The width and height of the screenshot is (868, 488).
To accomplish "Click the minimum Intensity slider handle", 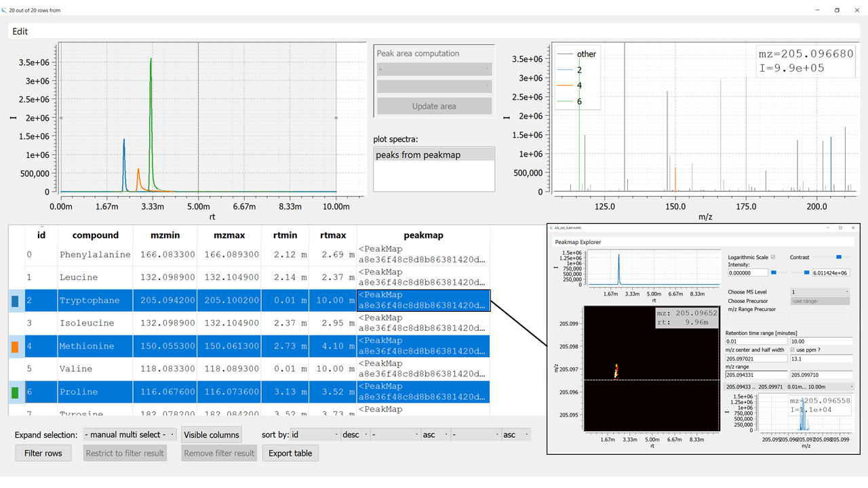I will click(x=774, y=272).
